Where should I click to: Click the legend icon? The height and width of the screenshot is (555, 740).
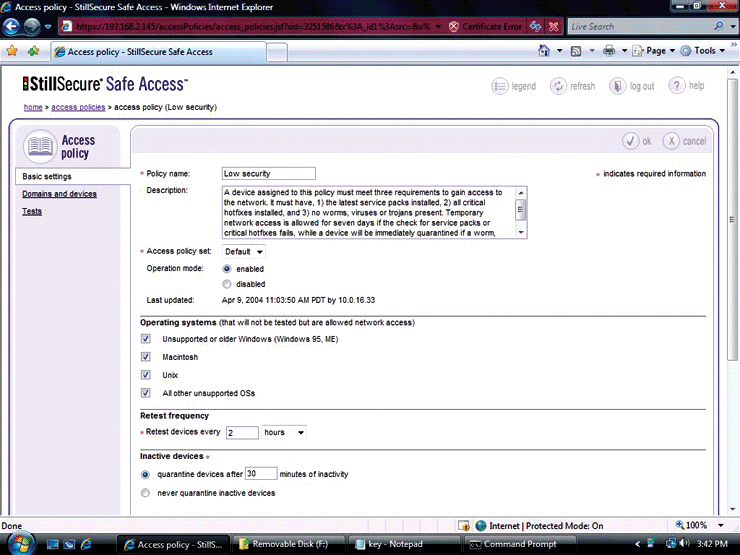coord(500,86)
